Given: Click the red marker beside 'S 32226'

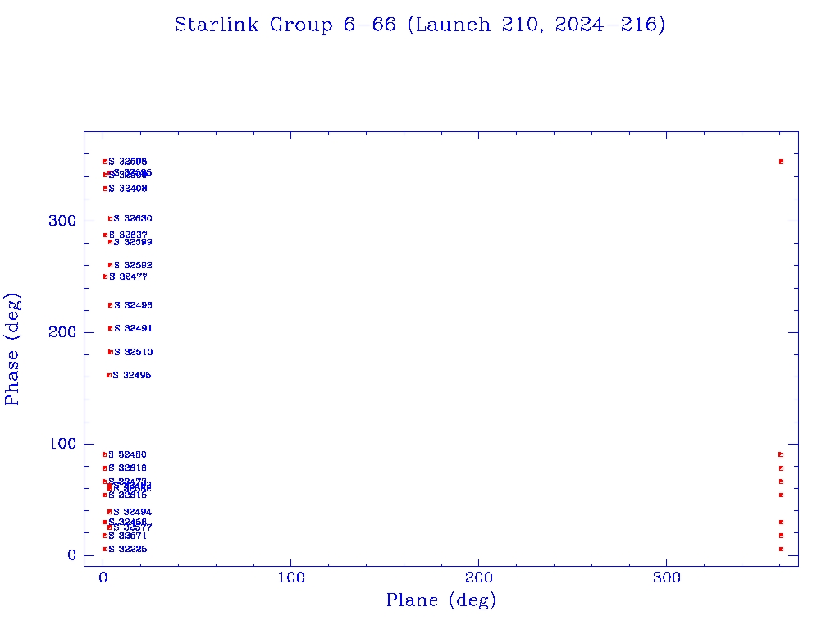Looking at the screenshot, I should (104, 549).
